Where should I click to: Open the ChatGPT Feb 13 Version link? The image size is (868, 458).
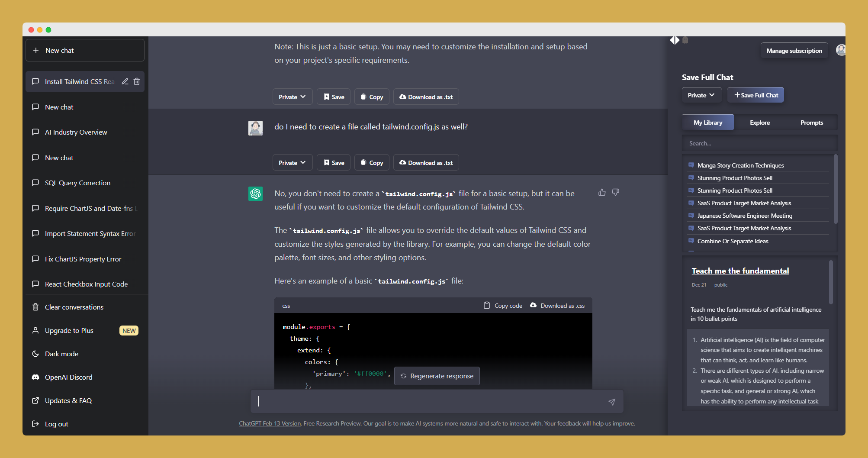[x=270, y=423]
